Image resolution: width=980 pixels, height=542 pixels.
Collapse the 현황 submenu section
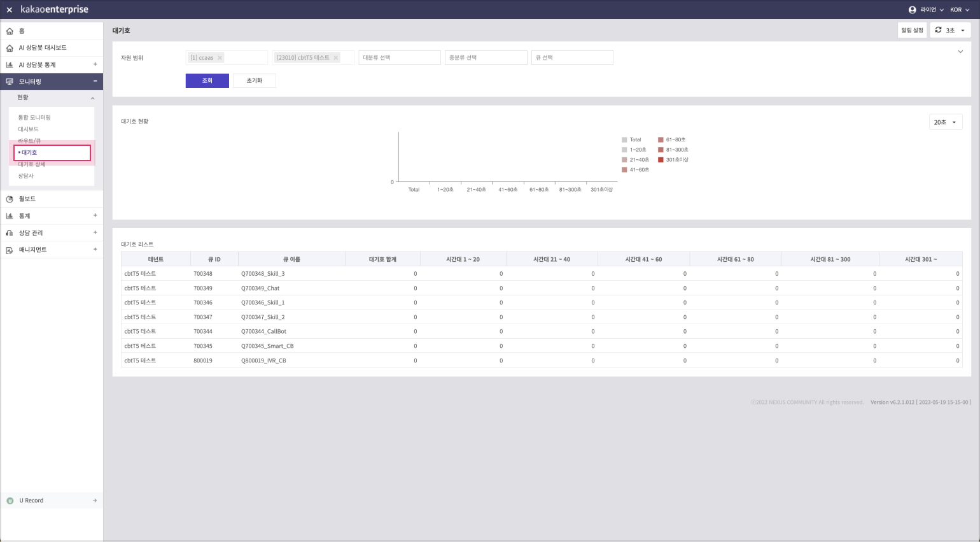[x=92, y=98]
